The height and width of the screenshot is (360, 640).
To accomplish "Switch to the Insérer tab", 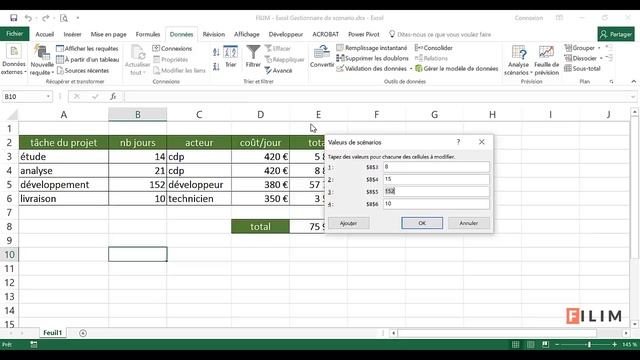I will click(x=72, y=34).
